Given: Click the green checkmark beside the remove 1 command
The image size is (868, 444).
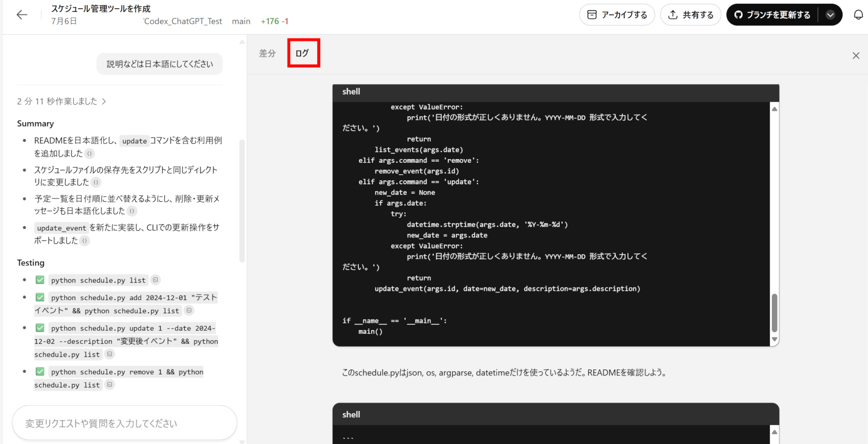Looking at the screenshot, I should pyautogui.click(x=40, y=371).
